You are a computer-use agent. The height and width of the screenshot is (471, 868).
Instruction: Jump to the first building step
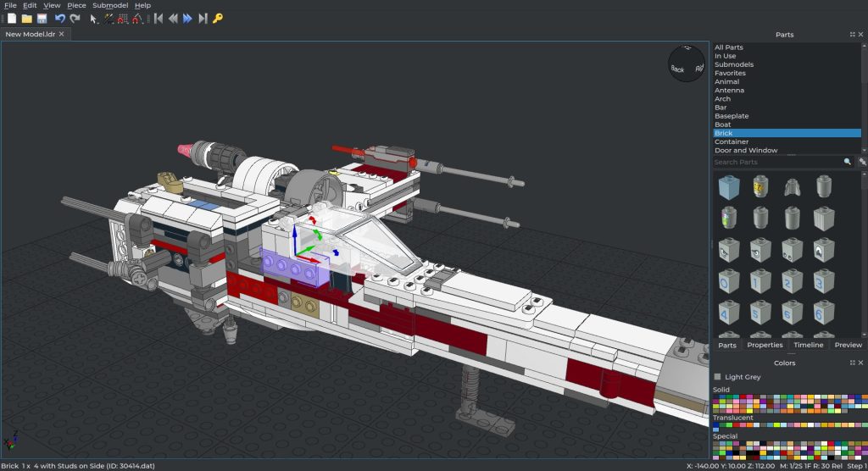(x=159, y=19)
